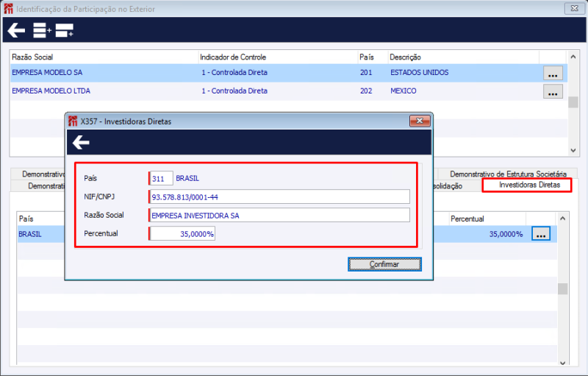This screenshot has height=376, width=588.
Task: Click lower grid scrollbar thumb
Action: (562, 289)
